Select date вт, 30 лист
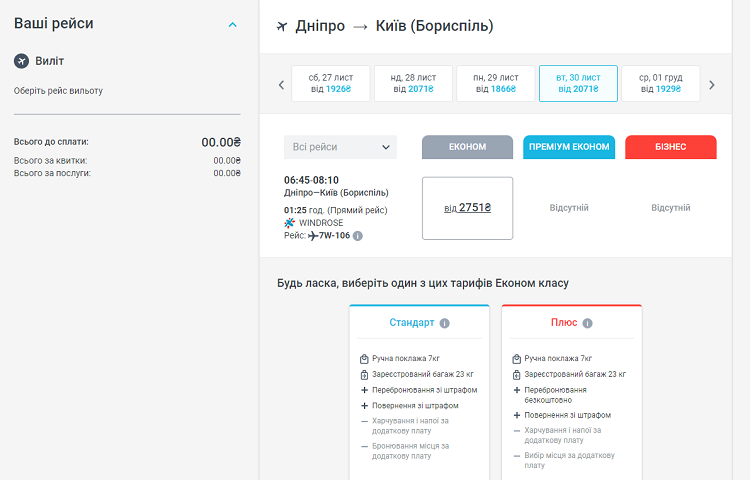 579,83
